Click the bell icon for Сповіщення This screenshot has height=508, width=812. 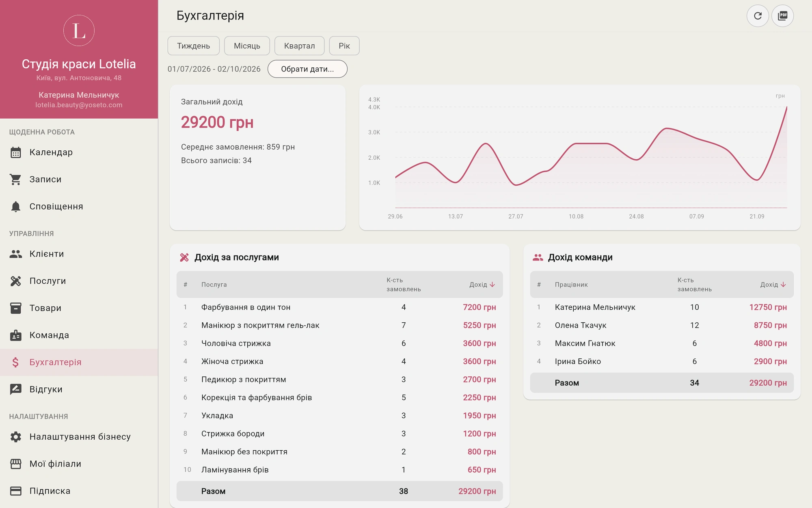click(16, 206)
